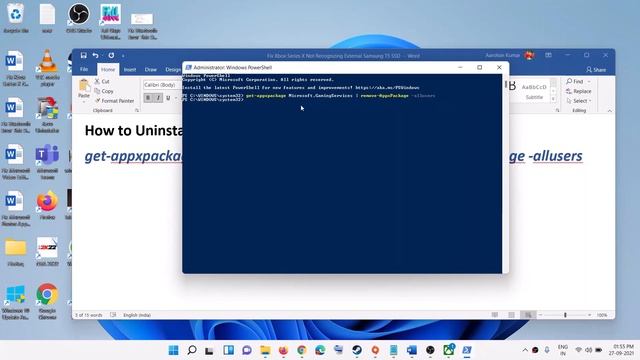Open Task View on the taskbar

point(209,350)
